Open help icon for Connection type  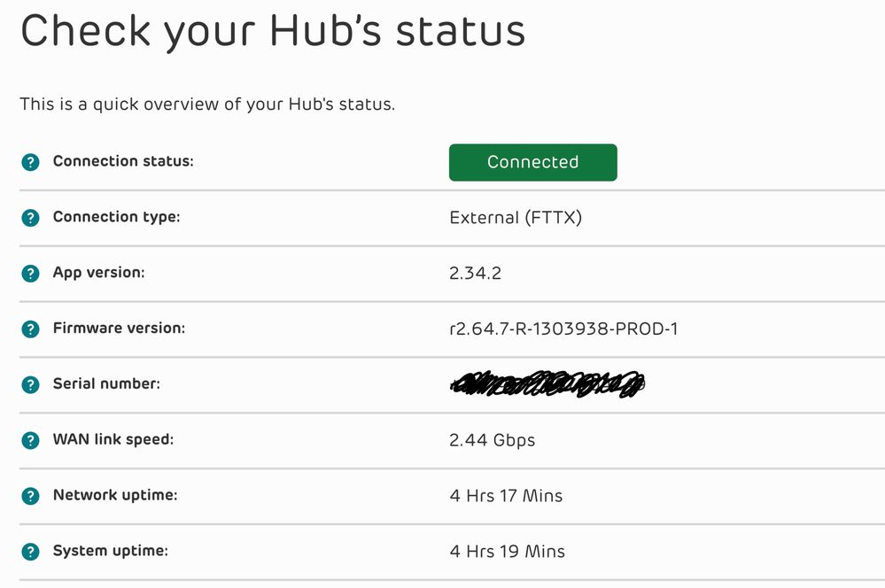pyautogui.click(x=30, y=218)
